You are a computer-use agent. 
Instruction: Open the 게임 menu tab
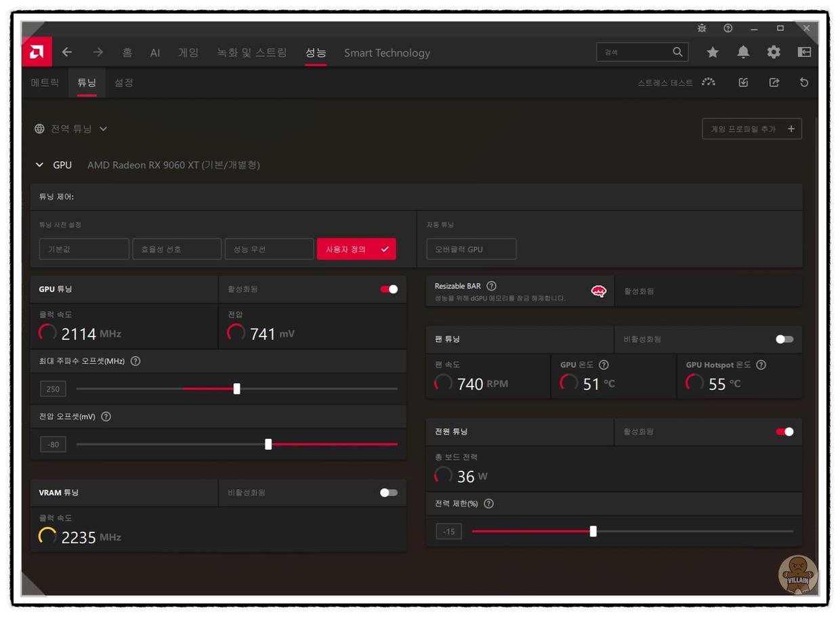188,52
